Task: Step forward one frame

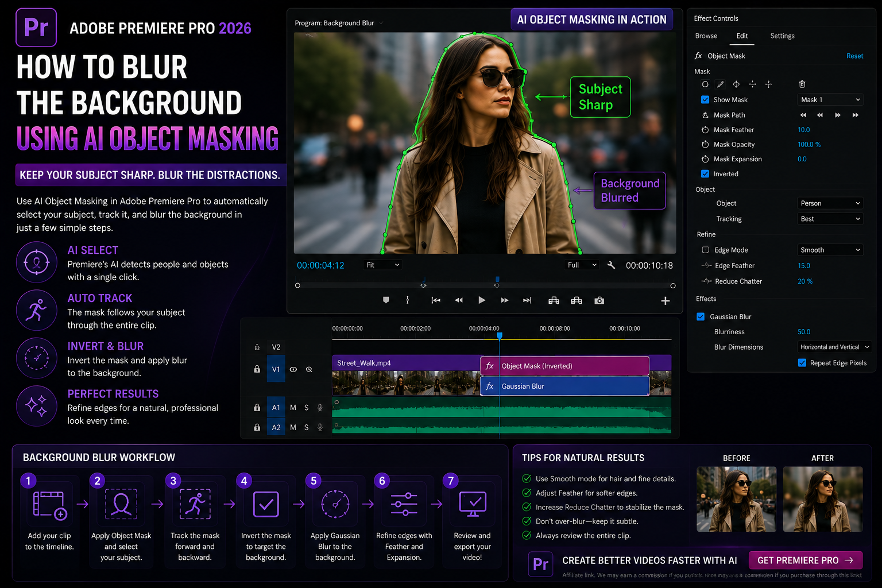Action: [x=505, y=300]
